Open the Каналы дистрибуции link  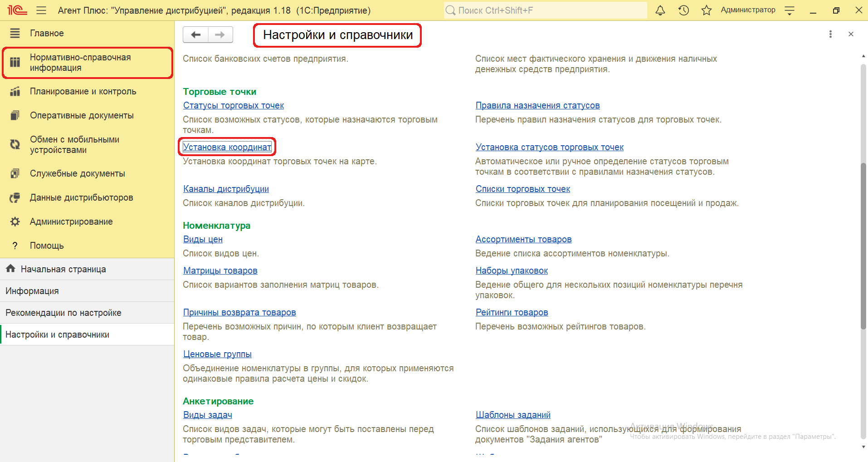(226, 189)
